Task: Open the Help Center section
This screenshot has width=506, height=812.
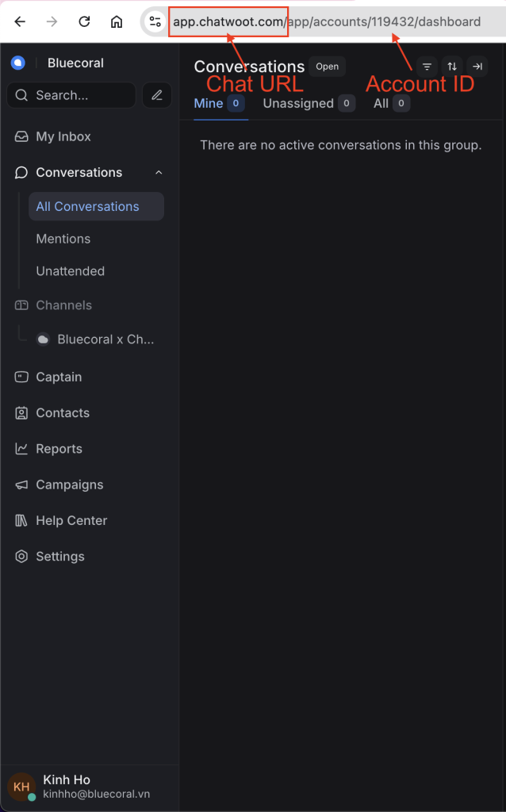Action: click(71, 521)
